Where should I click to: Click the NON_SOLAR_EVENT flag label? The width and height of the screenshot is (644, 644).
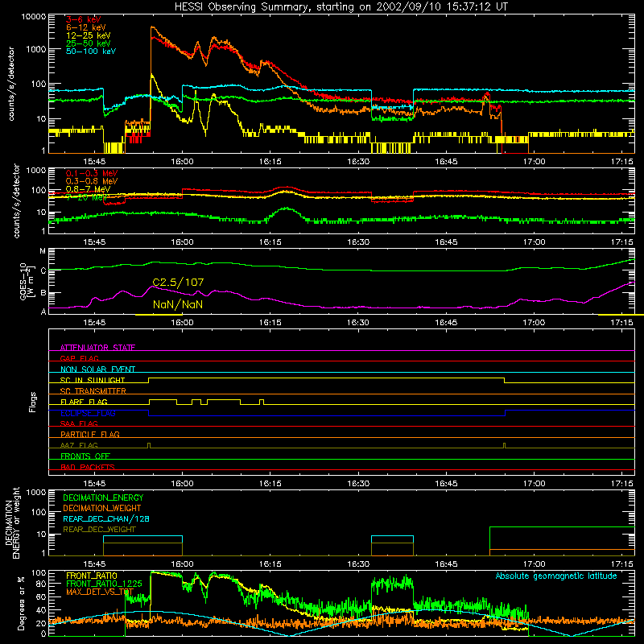(x=97, y=369)
